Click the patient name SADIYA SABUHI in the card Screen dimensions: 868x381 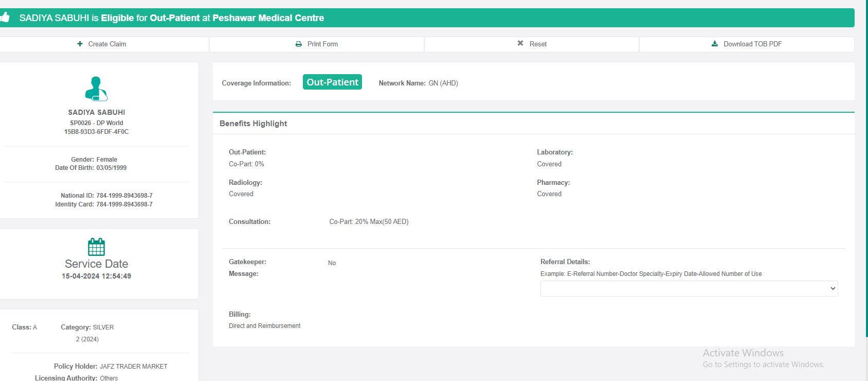[97, 112]
